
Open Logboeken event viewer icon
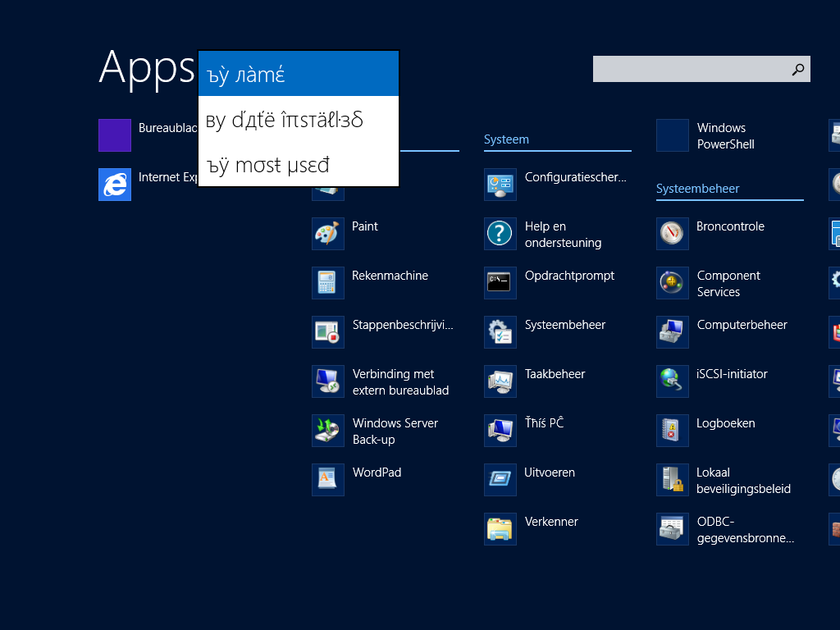pyautogui.click(x=673, y=431)
